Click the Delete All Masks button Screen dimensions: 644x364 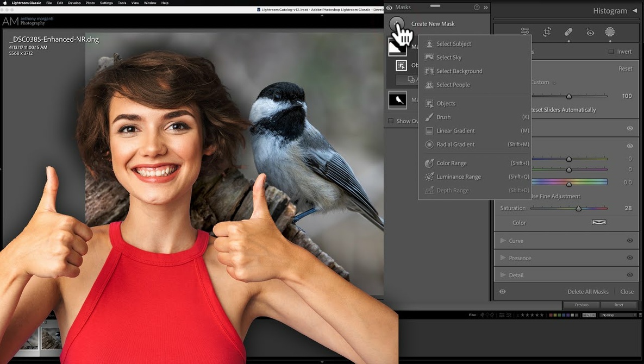coord(588,291)
